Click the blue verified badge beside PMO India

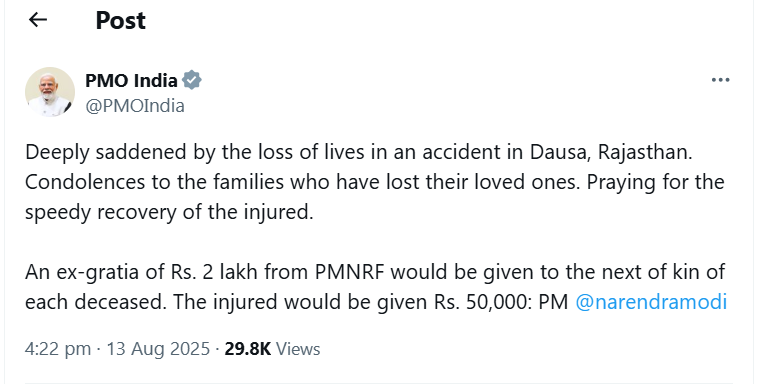(192, 80)
